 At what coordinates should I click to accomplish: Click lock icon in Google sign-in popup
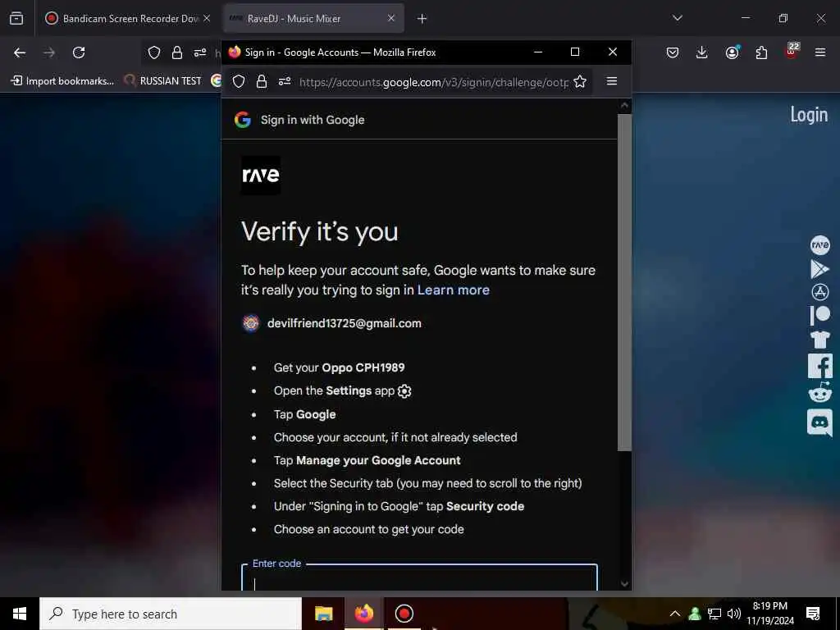coord(262,81)
